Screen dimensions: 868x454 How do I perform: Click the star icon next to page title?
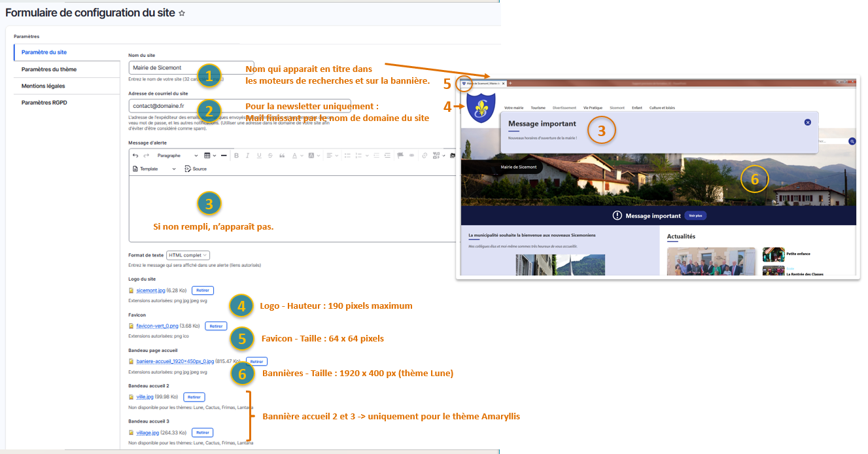(x=182, y=13)
